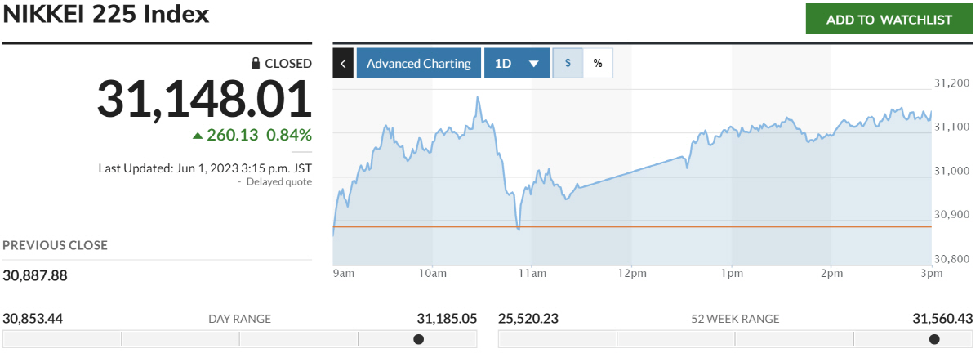Click the NIKKEI 225 Index heading
Image resolution: width=980 pixels, height=362 pixels.
tap(106, 15)
